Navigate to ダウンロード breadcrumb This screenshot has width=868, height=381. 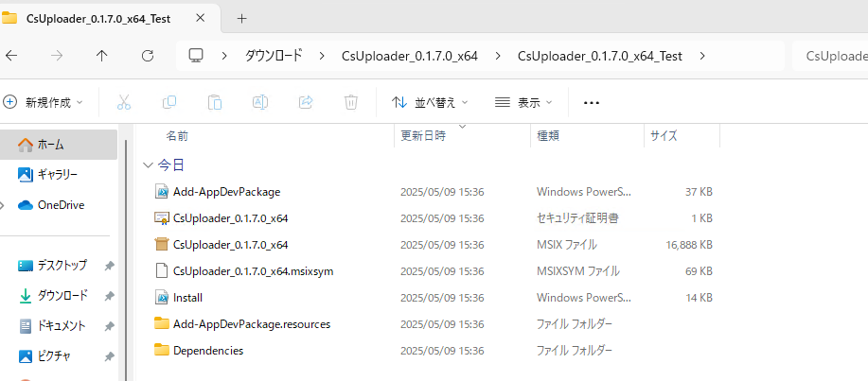[274, 56]
